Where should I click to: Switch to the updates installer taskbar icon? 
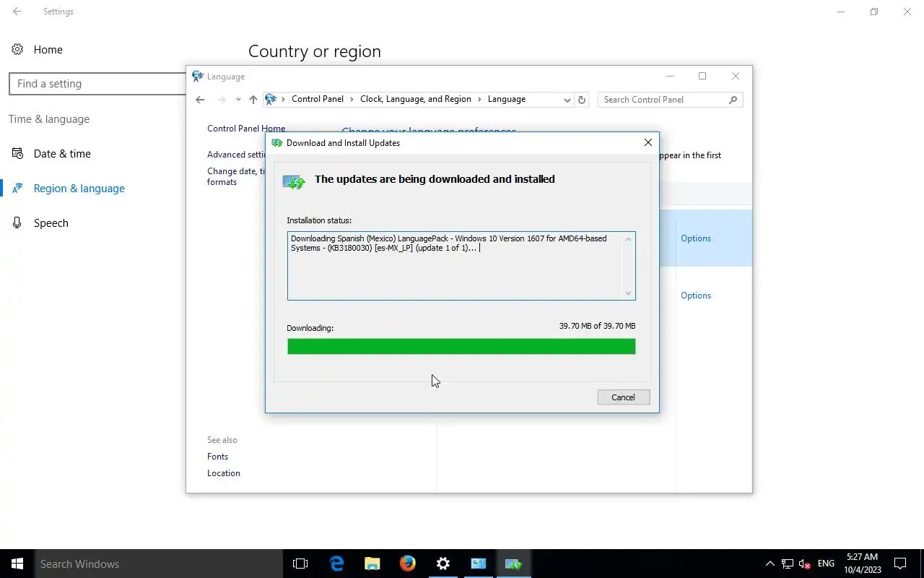[x=514, y=564]
